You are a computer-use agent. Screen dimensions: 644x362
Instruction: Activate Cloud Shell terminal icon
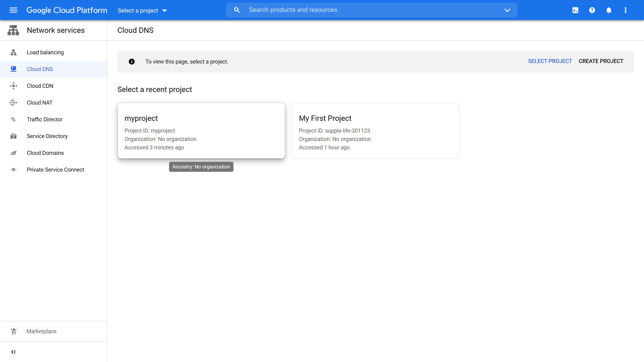(575, 10)
